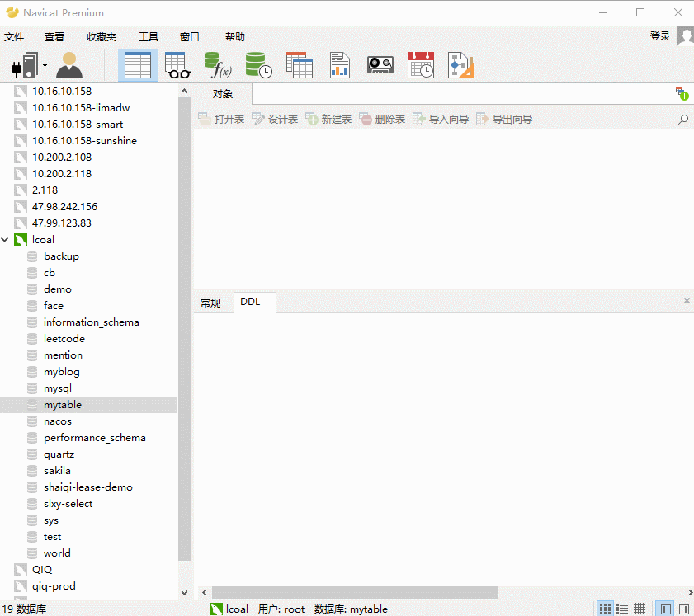Open the Model diagram icon
The height and width of the screenshot is (616, 694).
[460, 65]
